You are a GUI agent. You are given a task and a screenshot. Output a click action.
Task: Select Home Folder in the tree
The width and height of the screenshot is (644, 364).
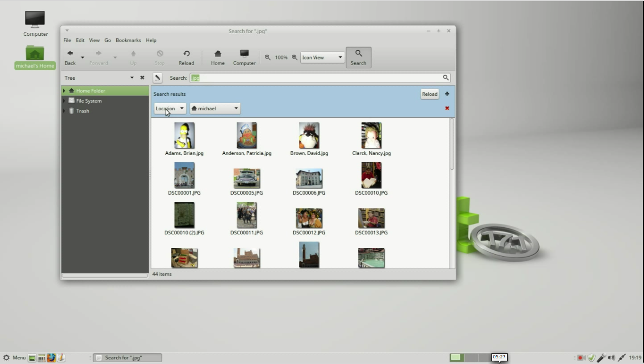tap(90, 91)
